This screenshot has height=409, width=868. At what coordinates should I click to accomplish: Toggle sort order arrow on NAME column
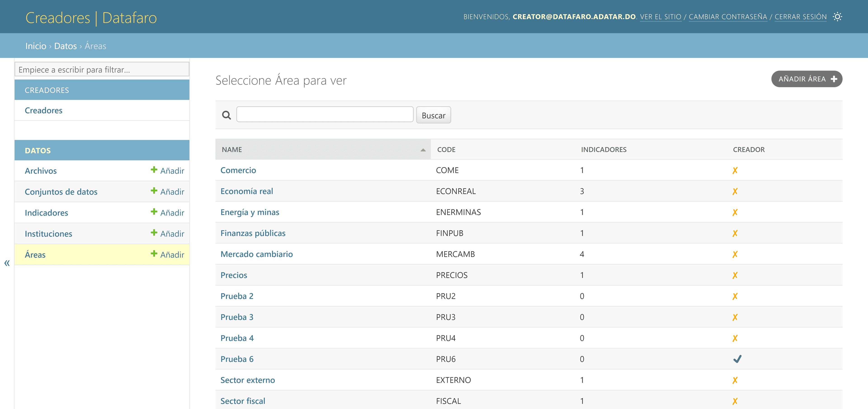pyautogui.click(x=423, y=150)
